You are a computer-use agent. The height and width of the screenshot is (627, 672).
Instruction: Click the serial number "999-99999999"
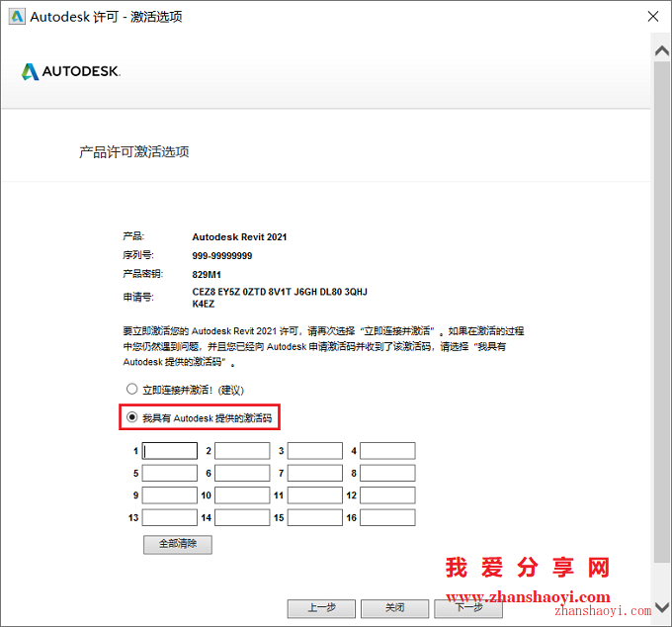(222, 256)
